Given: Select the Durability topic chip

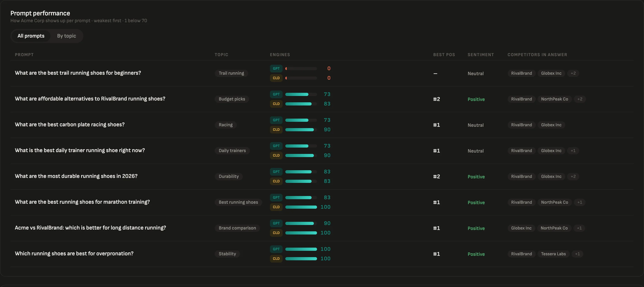Looking at the screenshot, I should tap(228, 176).
